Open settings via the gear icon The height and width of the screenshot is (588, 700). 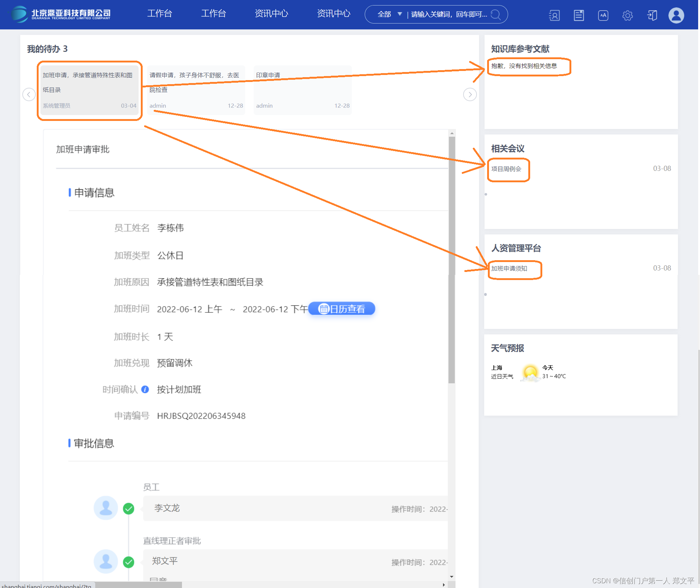pos(628,15)
